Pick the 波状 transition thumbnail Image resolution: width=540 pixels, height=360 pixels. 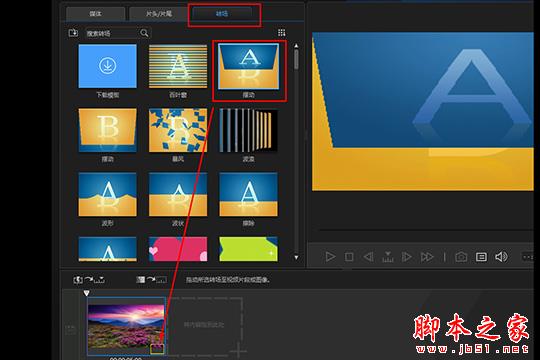point(178,194)
